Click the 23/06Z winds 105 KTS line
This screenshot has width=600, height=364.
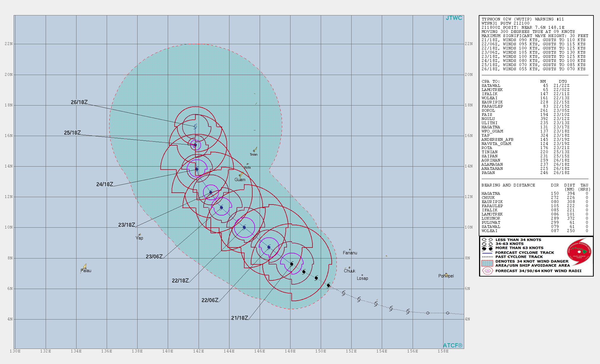(533, 52)
